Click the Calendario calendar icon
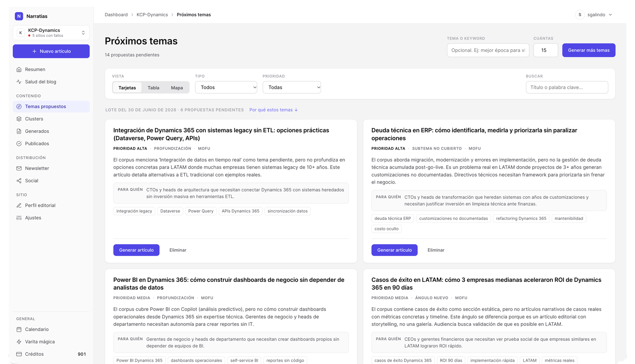The image size is (635, 364). pos(19,329)
